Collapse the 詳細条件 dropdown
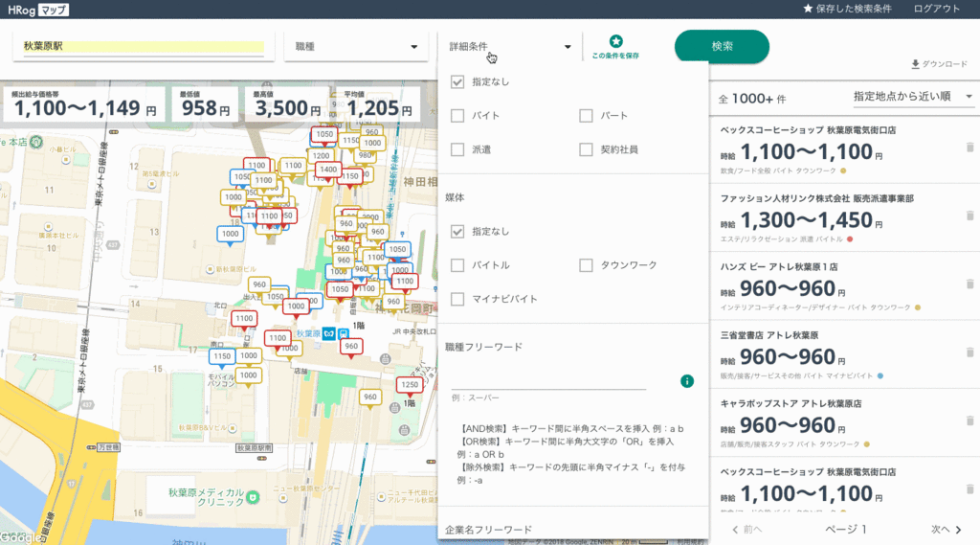Screen dimensions: 980x545 pos(510,47)
